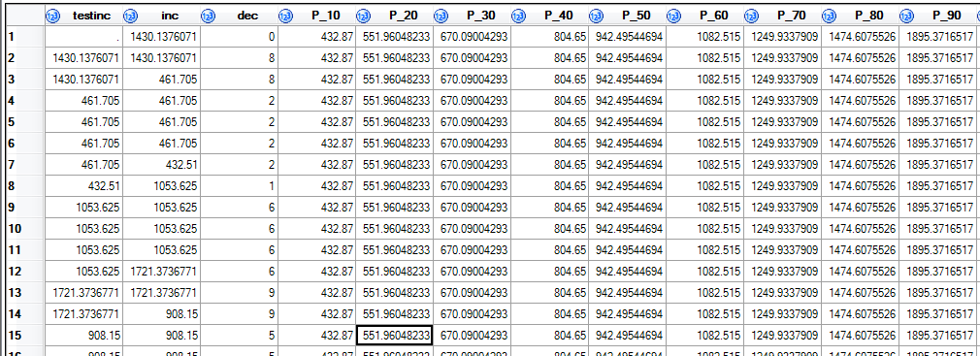The height and width of the screenshot is (356, 980).
Task: Select the P_80 column header
Action: tap(860, 15)
